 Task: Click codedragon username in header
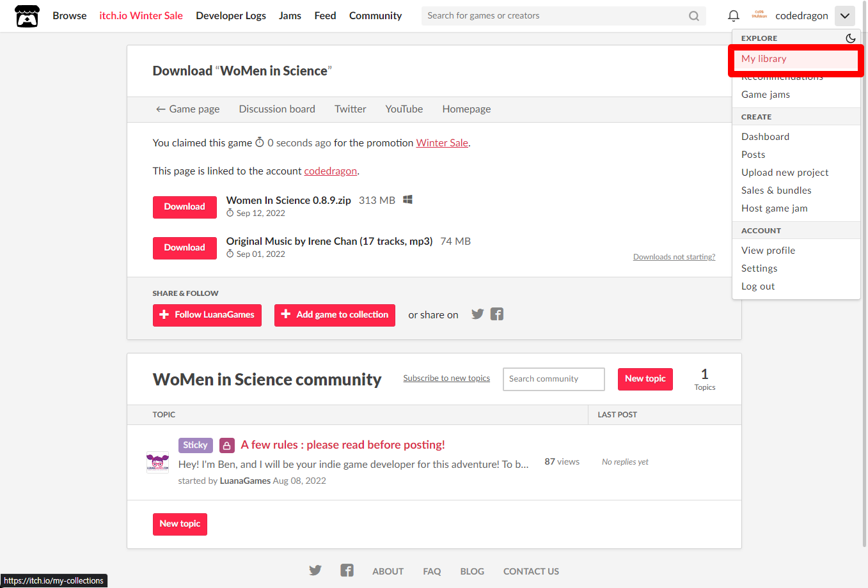pyautogui.click(x=801, y=16)
